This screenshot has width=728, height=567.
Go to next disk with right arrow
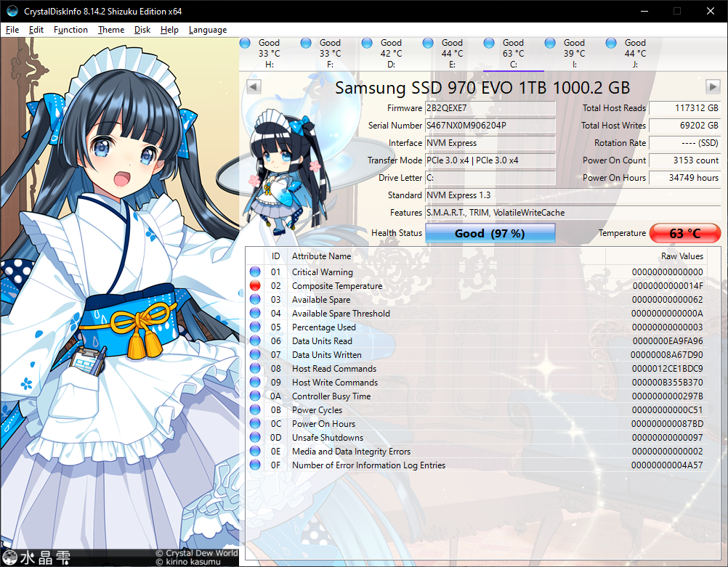[x=713, y=87]
